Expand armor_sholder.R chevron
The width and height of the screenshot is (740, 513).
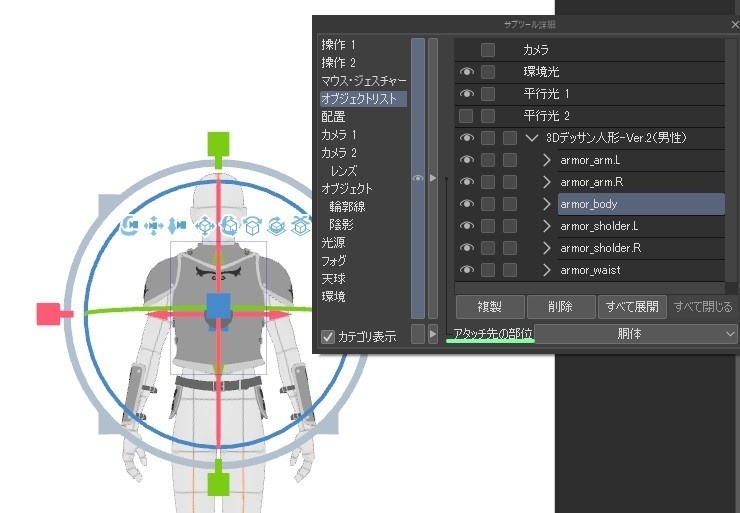click(x=547, y=248)
